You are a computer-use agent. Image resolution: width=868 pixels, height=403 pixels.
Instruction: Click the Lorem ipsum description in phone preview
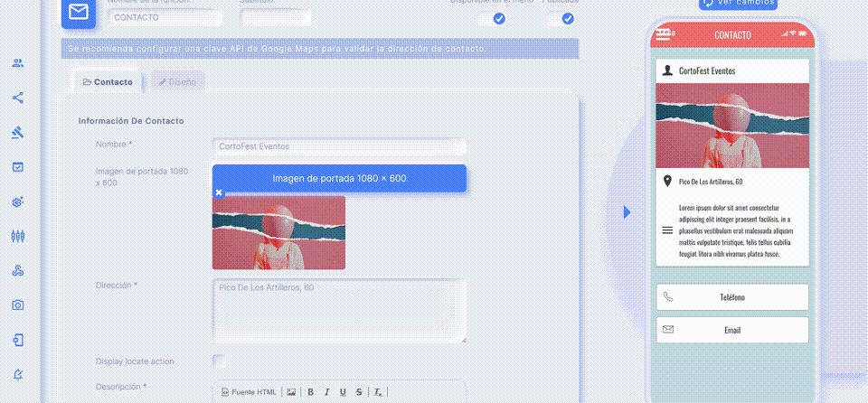pos(736,230)
